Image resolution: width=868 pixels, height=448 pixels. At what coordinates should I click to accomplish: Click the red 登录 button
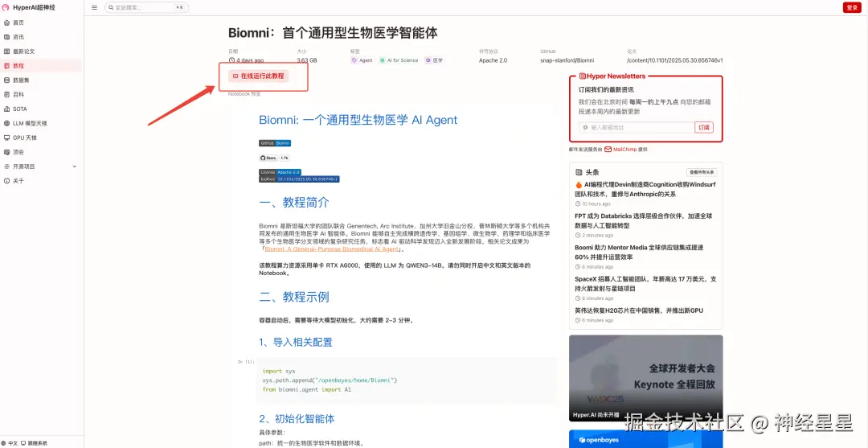coord(851,7)
